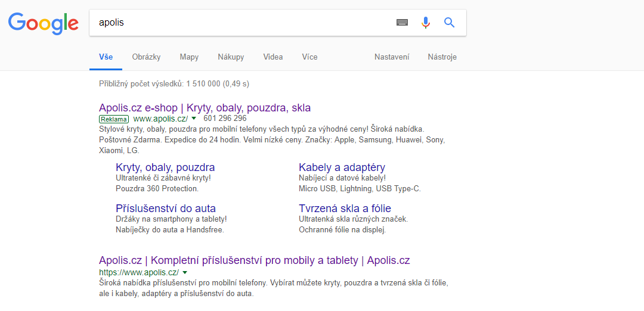Click text Držáky na smartphony a tablety!
644x311 pixels.
pyautogui.click(x=171, y=219)
